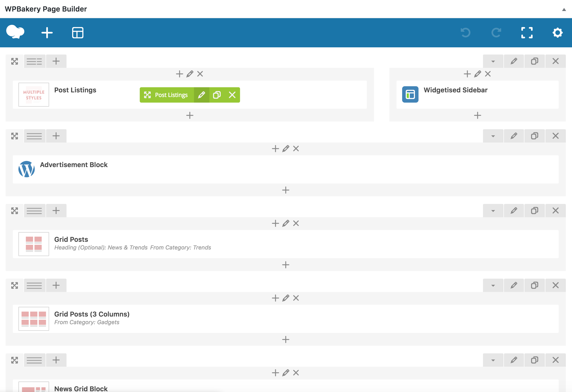This screenshot has height=392, width=572.
Task: Click the WPBakery cloud logo icon
Action: tap(15, 32)
